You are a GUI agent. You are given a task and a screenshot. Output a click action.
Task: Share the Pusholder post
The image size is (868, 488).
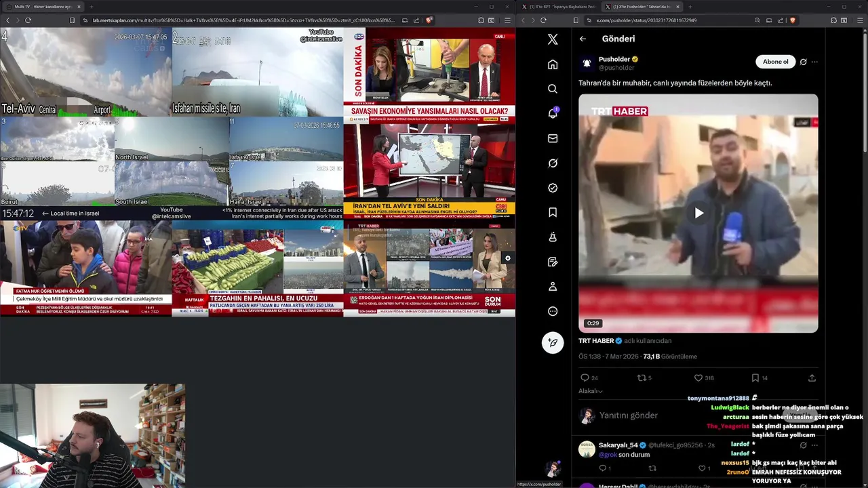pos(812,378)
